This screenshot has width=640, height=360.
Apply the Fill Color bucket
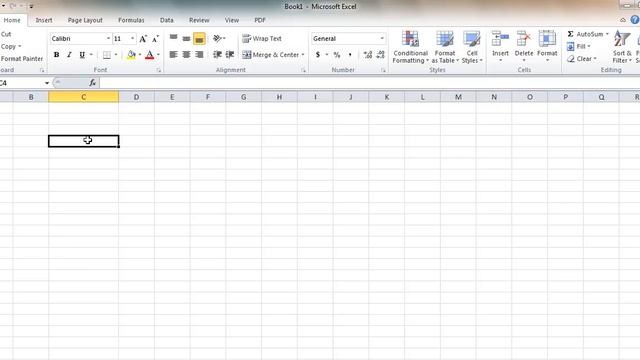click(131, 55)
